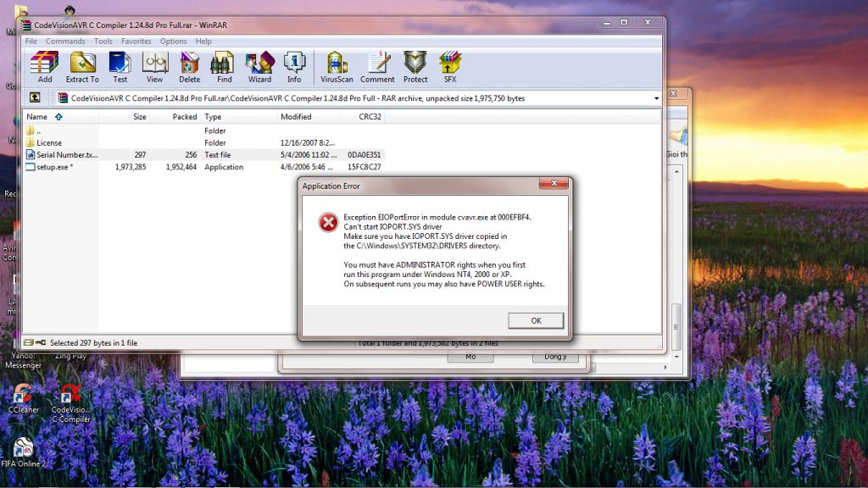This screenshot has width=868, height=488.
Task: Click 'Text file' type cell
Action: 218,155
